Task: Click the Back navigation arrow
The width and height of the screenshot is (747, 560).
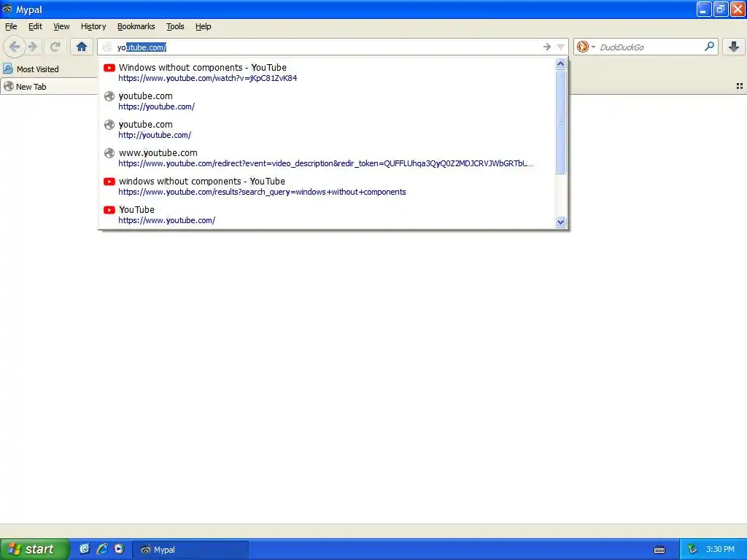Action: (15, 47)
